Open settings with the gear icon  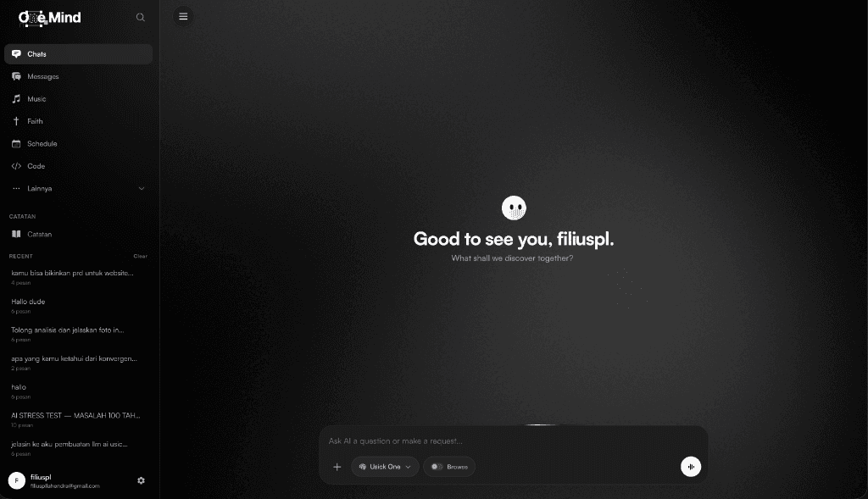(x=142, y=480)
